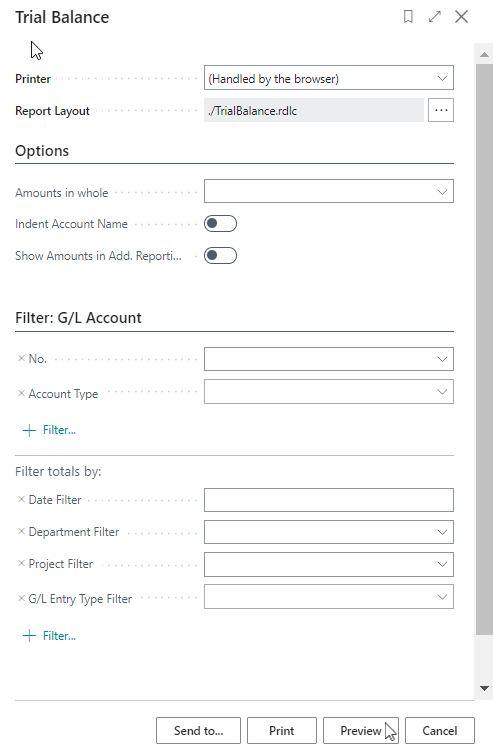Remove Project Filter using X icon
Screen dimensions: 493x750
pos(21,563)
